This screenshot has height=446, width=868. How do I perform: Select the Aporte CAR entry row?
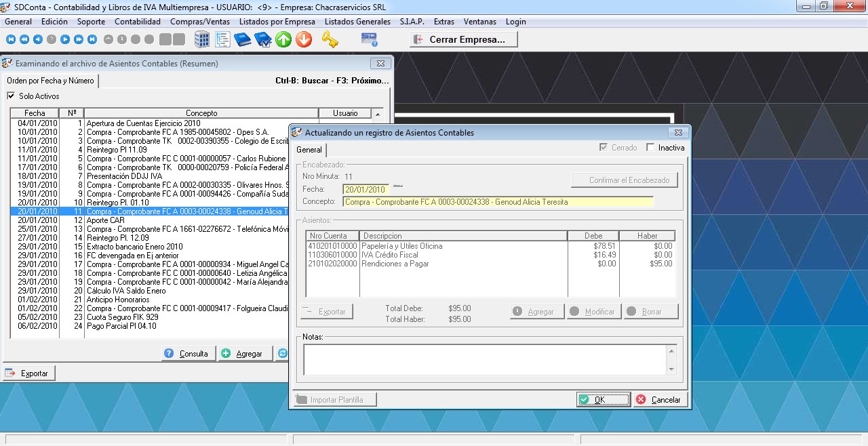(106, 220)
